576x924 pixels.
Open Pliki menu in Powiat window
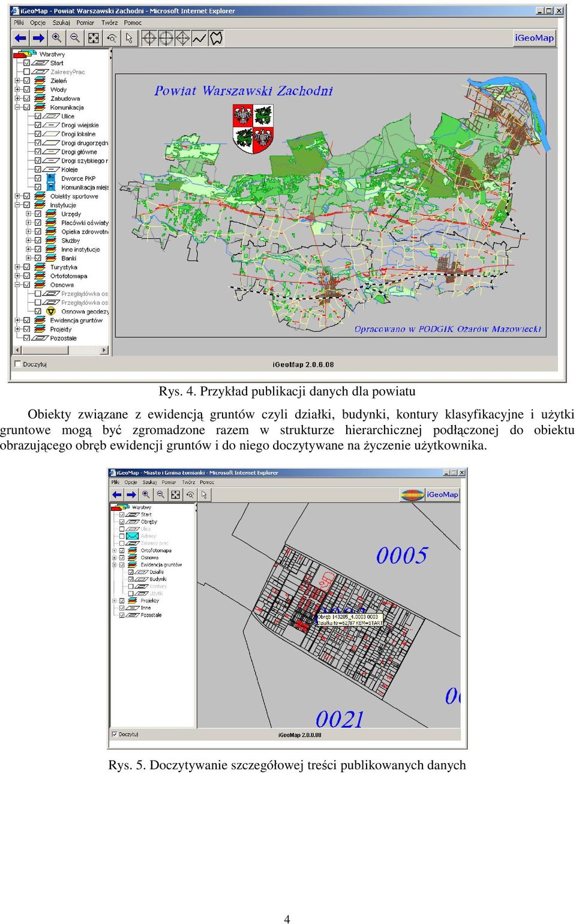pyautogui.click(x=19, y=23)
